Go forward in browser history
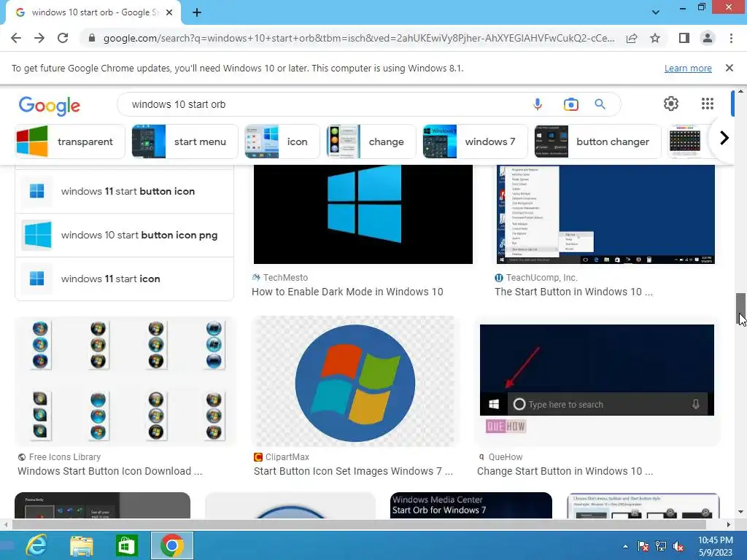 (39, 38)
